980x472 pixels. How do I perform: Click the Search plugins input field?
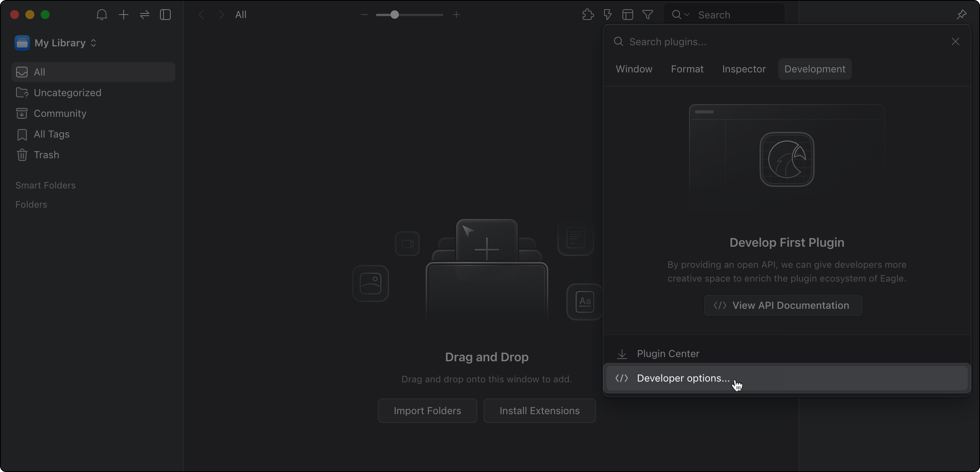[x=781, y=42]
